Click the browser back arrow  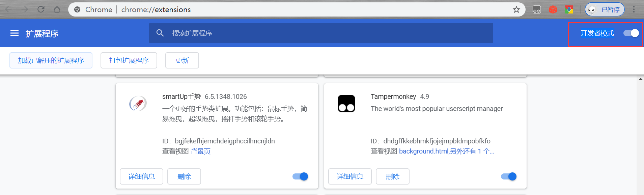click(9, 9)
